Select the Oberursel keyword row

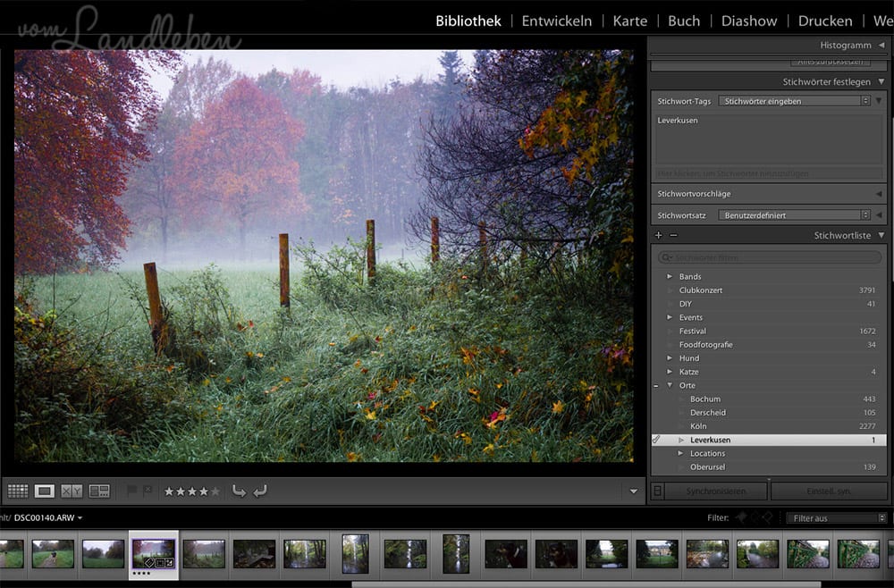click(769, 467)
